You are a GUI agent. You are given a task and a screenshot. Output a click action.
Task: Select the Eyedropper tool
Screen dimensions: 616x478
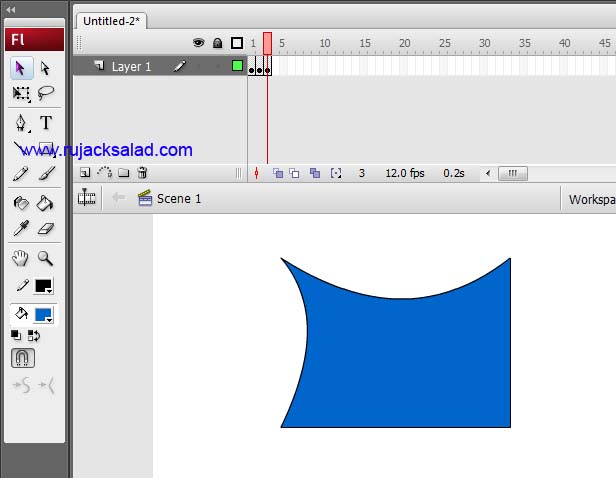pos(21,228)
